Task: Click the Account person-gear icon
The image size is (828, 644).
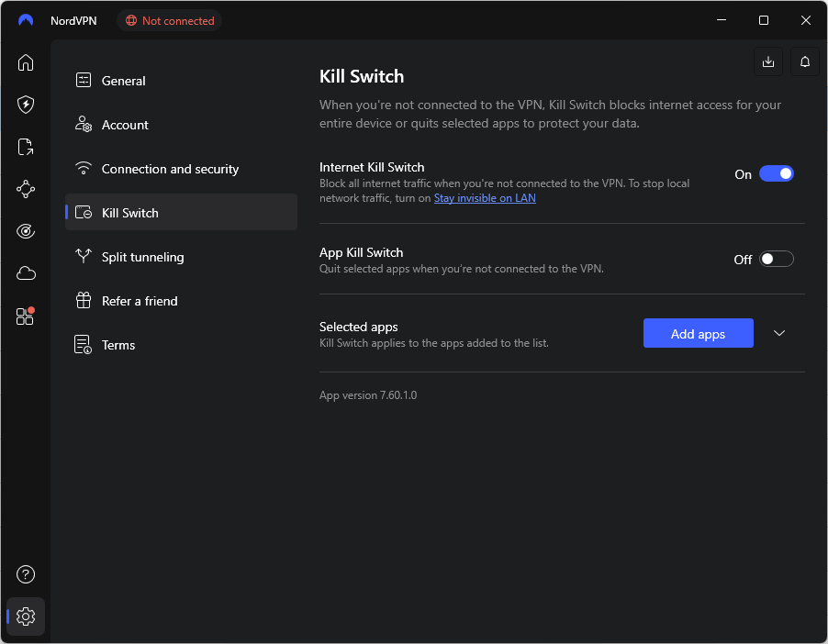Action: click(x=84, y=124)
